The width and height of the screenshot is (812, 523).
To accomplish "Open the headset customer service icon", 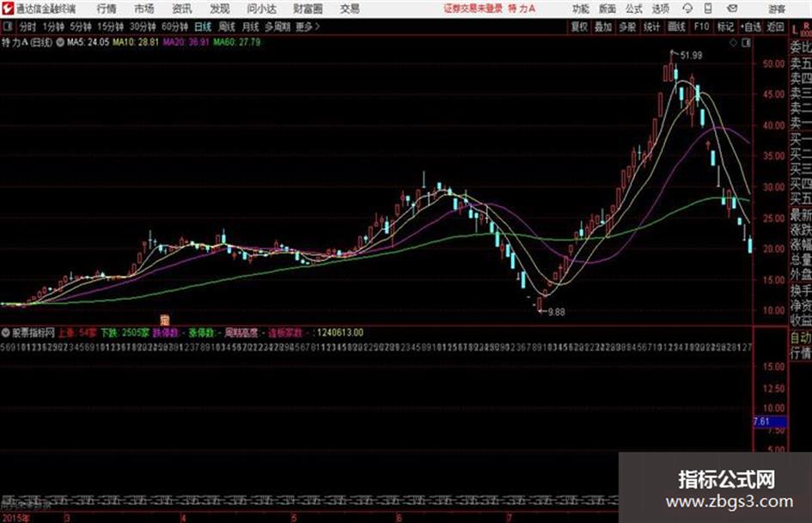I will point(687,9).
